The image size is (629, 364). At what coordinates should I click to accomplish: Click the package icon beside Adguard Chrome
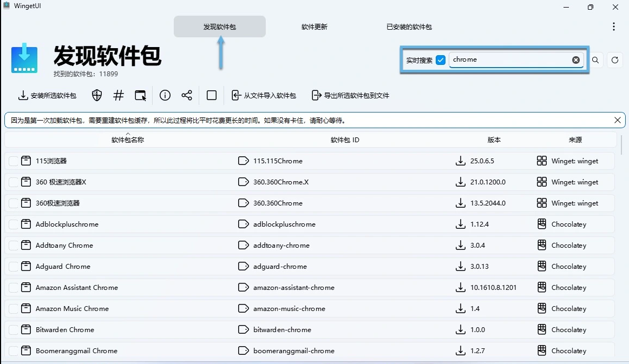click(x=25, y=266)
